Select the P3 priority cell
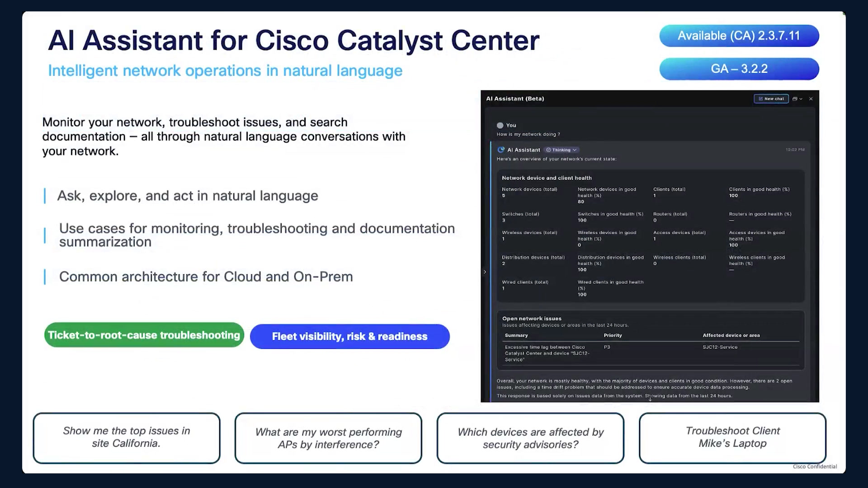Image resolution: width=868 pixels, height=488 pixels. (607, 347)
